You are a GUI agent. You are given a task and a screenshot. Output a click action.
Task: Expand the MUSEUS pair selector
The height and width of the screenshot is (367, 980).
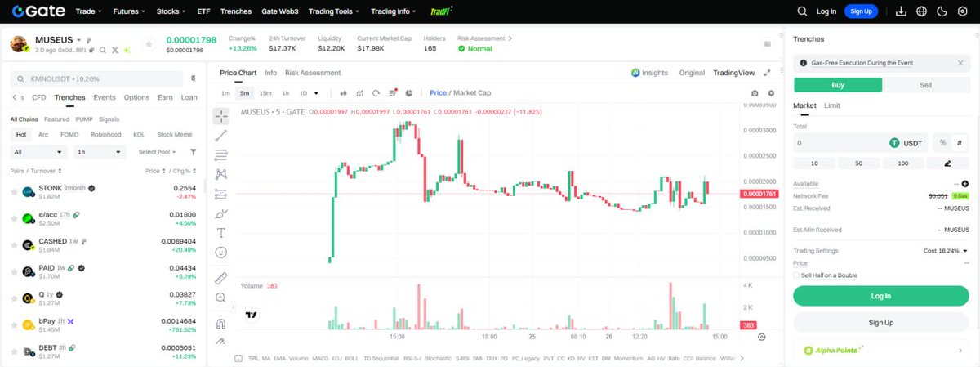pos(79,40)
